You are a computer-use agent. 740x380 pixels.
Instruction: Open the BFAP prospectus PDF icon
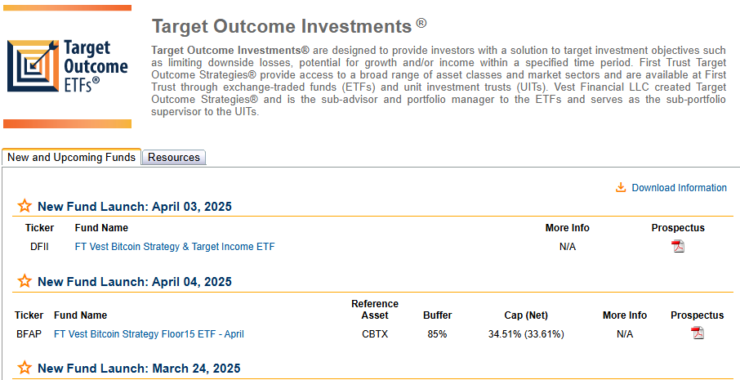click(x=697, y=333)
